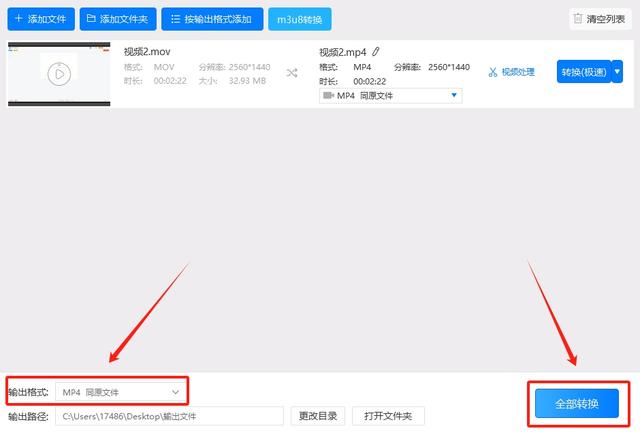Screen dimensions: 640x435
Task: Click the 打开文件夹 button
Action: coord(388,416)
